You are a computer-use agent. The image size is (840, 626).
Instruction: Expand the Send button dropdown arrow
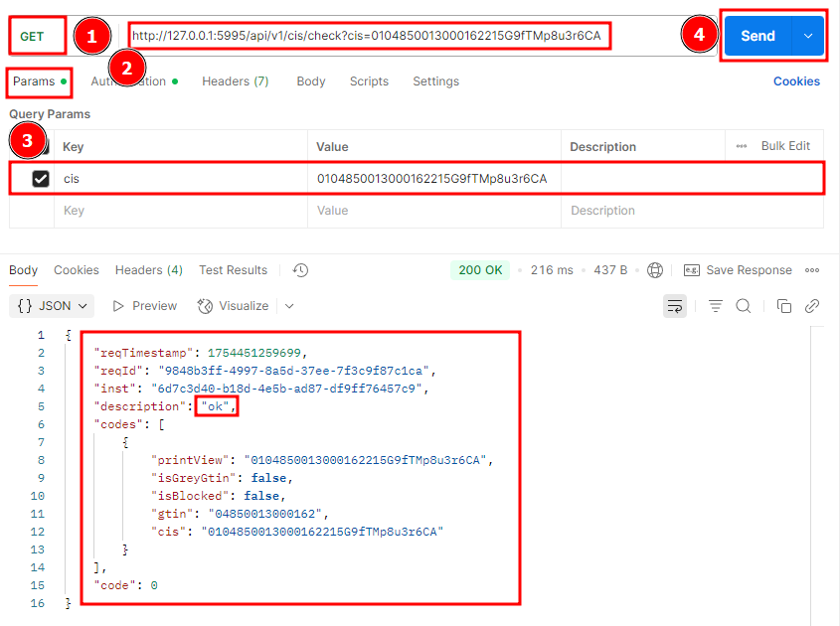[x=807, y=36]
